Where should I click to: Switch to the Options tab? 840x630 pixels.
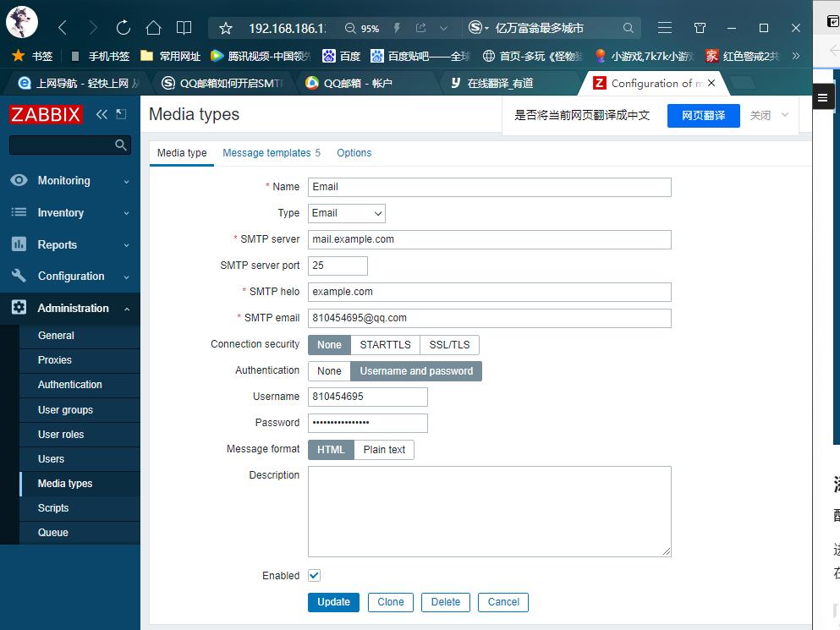354,153
